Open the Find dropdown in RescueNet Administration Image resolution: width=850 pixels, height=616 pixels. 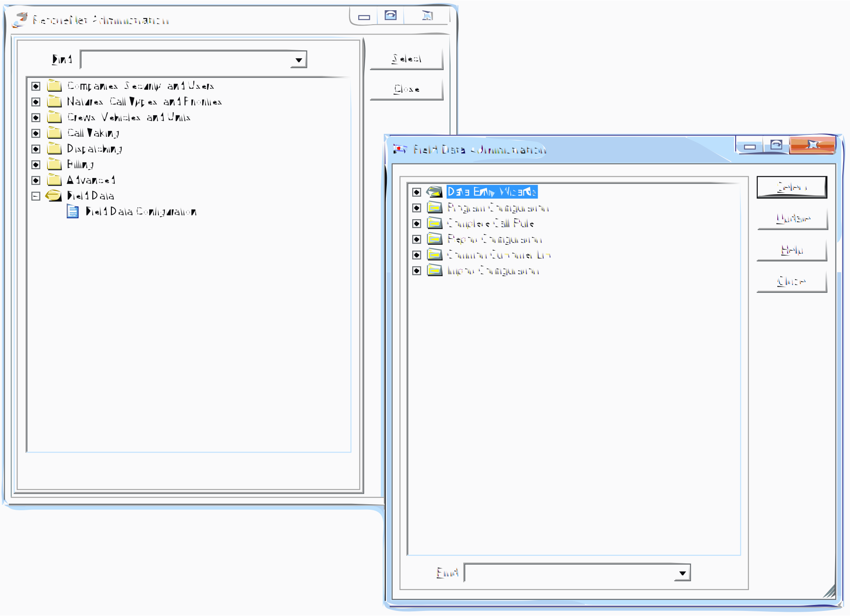(x=299, y=60)
